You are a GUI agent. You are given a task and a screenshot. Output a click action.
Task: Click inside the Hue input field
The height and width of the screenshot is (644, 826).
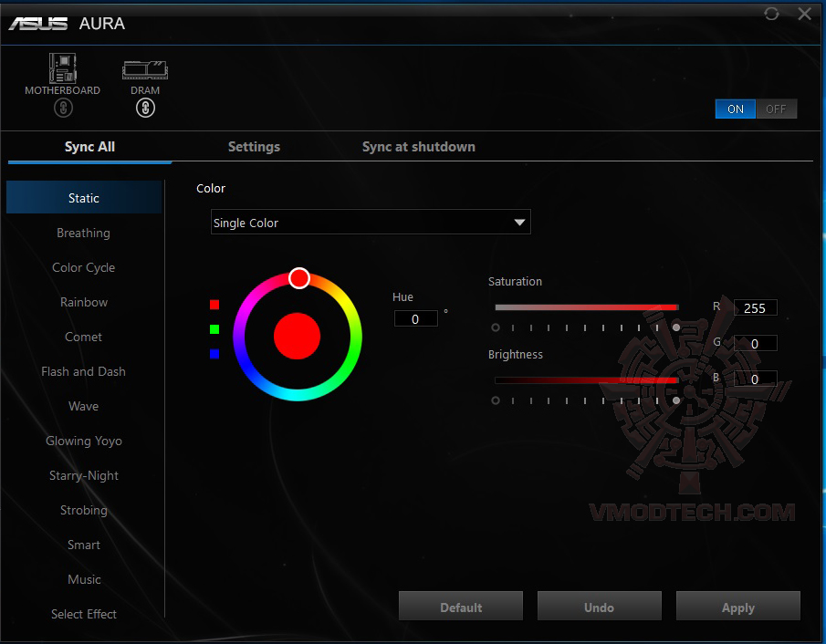click(415, 318)
